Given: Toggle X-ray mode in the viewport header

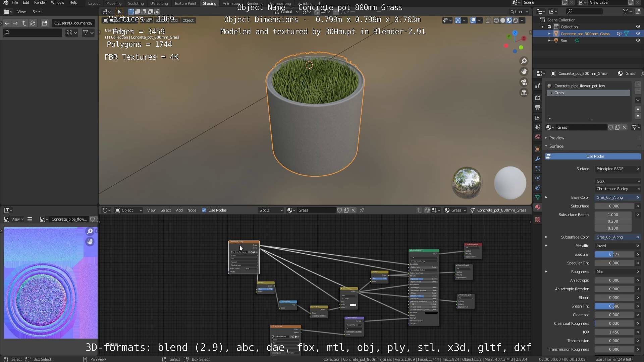Looking at the screenshot, I should 488,20.
